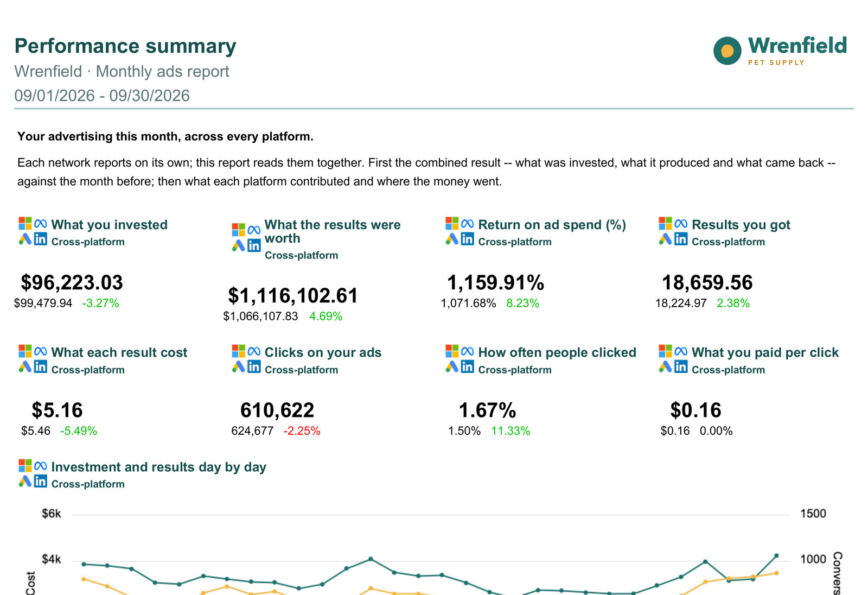The height and width of the screenshot is (595, 868).
Task: Click the LinkedIn icon beside Return on ad spend
Action: 467,239
